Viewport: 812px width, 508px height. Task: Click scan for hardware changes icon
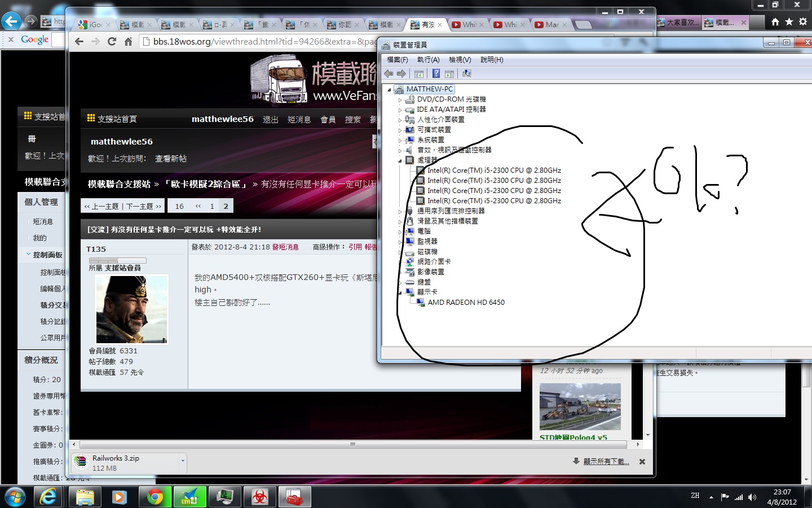(466, 74)
